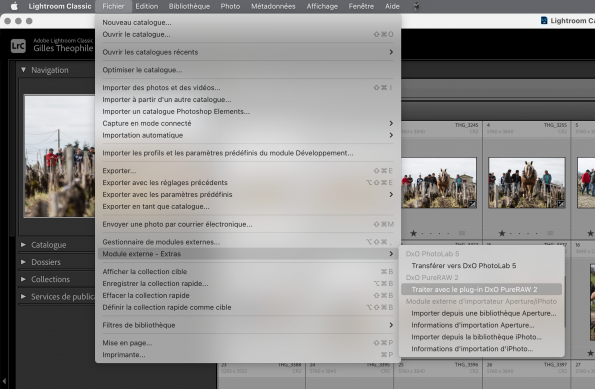Select Importer depuis une bibliothèque Aperture...
The image size is (595, 389).
click(x=482, y=313)
